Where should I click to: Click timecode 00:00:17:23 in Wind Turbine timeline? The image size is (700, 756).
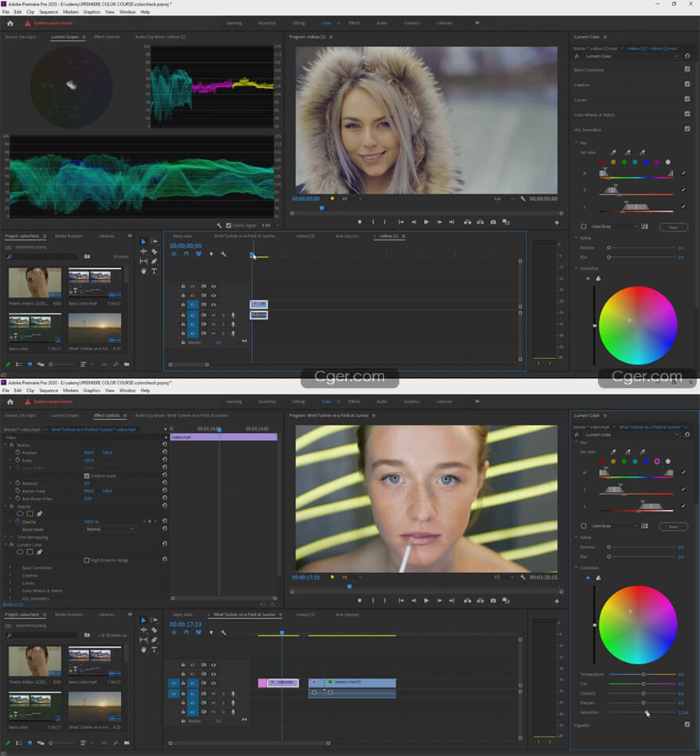tap(185, 625)
